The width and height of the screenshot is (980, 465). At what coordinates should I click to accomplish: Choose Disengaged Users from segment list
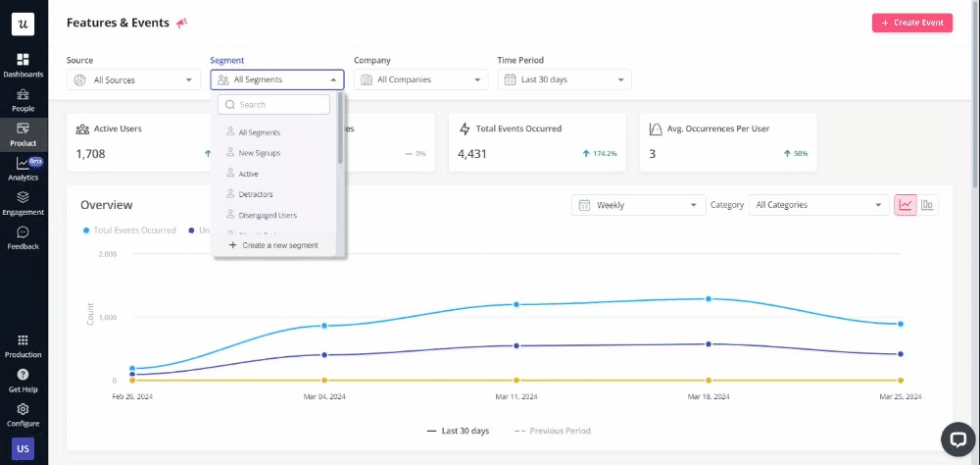(267, 215)
